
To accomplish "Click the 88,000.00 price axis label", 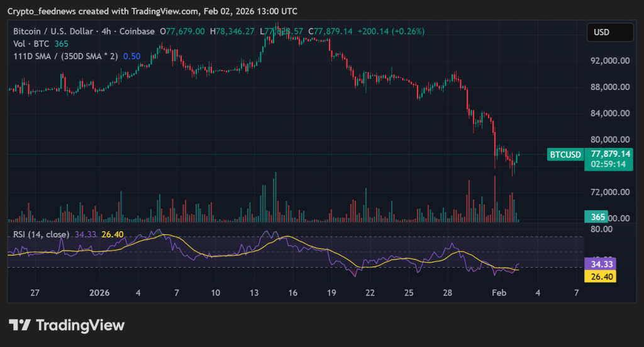I will tap(610, 87).
